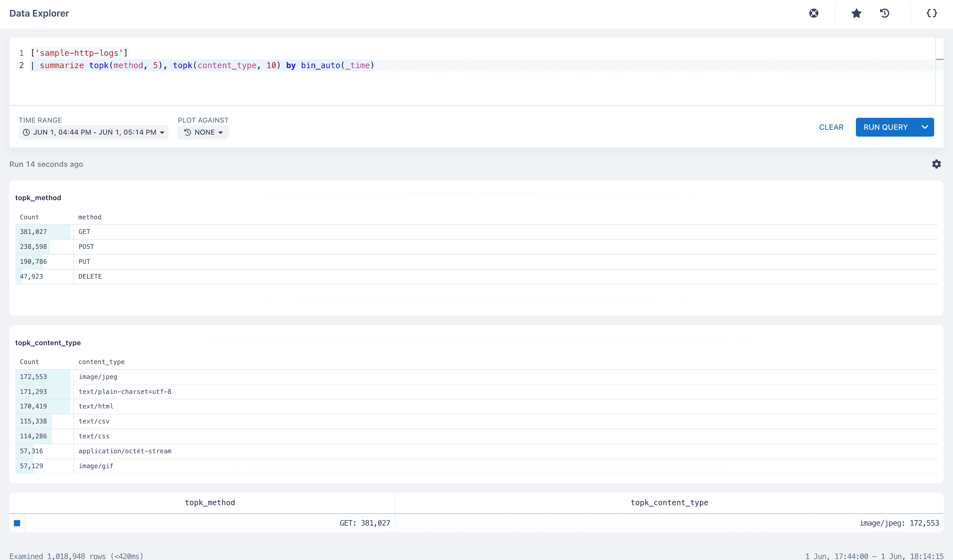
Task: Click the CLEAR link
Action: point(831,127)
